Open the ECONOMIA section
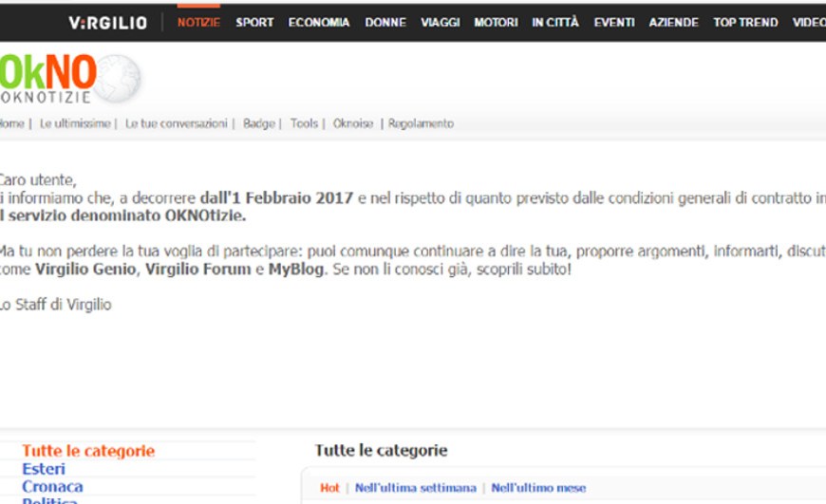 point(319,22)
